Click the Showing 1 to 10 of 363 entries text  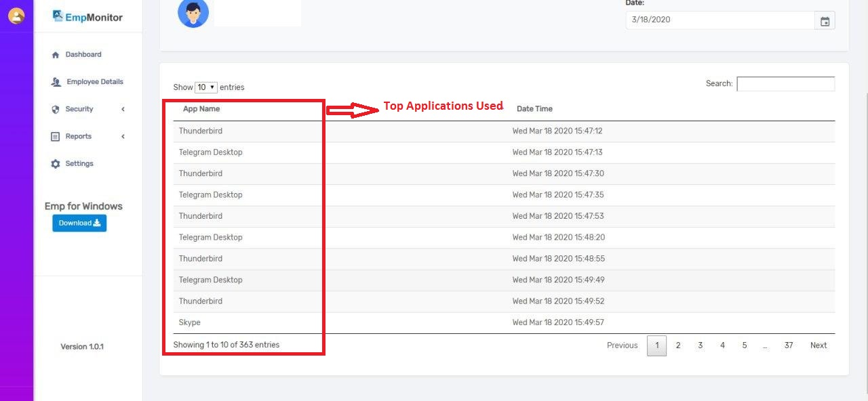tap(226, 345)
